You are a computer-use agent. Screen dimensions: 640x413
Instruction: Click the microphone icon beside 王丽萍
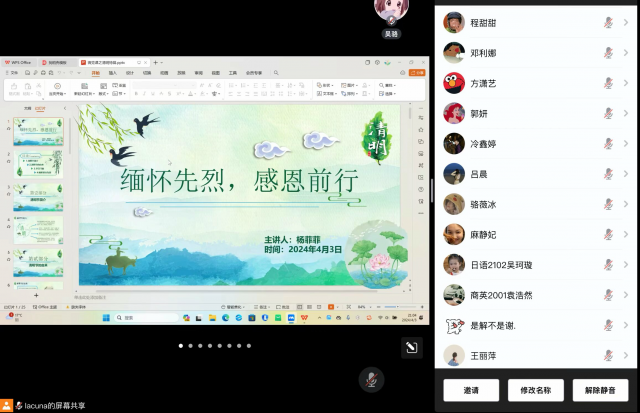tap(607, 356)
